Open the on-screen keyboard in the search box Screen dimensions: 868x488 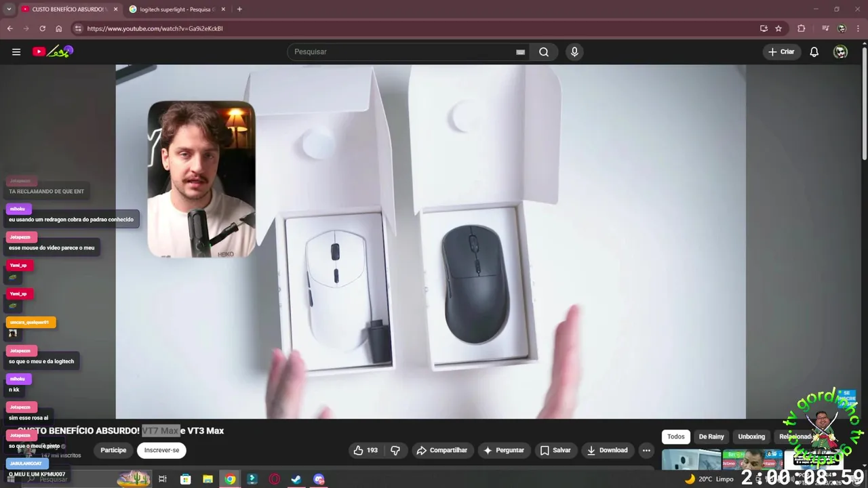(x=520, y=52)
